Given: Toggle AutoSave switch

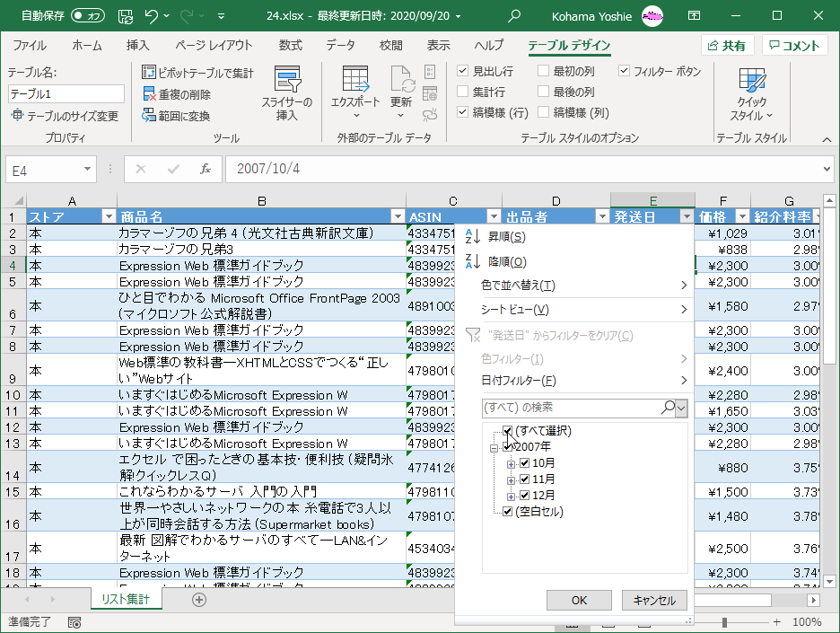Looking at the screenshot, I should 88,15.
